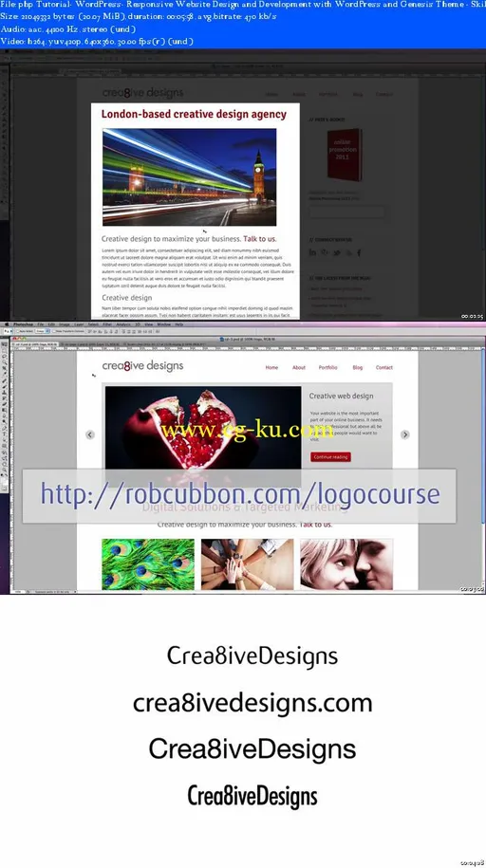Click the joined hands thumbnail
The height and width of the screenshot is (868, 486).
coord(247,563)
